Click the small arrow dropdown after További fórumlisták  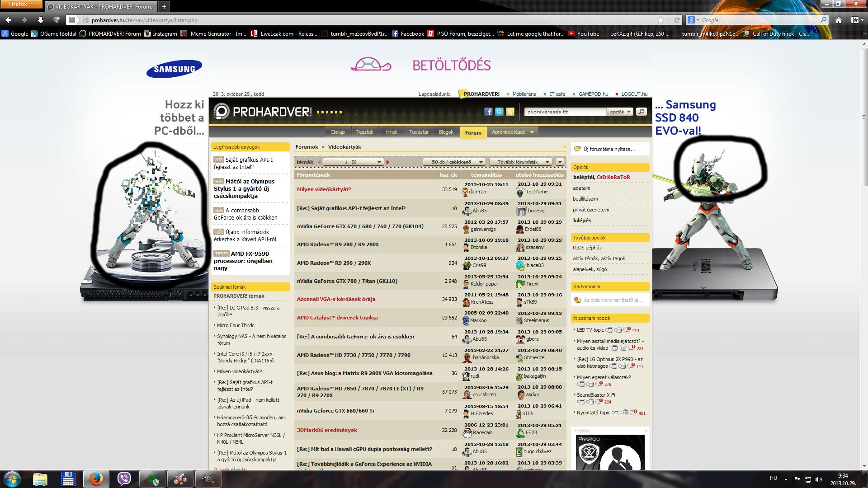pos(560,162)
